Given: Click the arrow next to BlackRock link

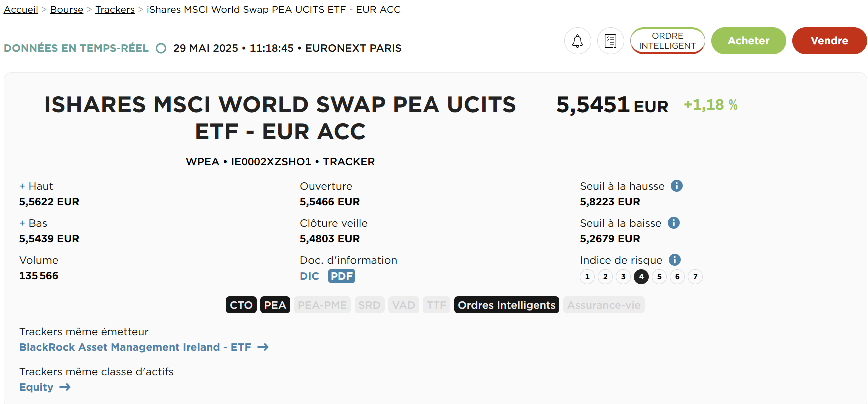Looking at the screenshot, I should 263,347.
